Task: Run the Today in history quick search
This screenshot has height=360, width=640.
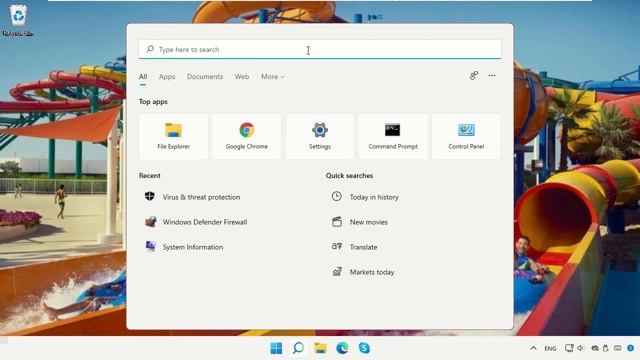Action: (365, 197)
